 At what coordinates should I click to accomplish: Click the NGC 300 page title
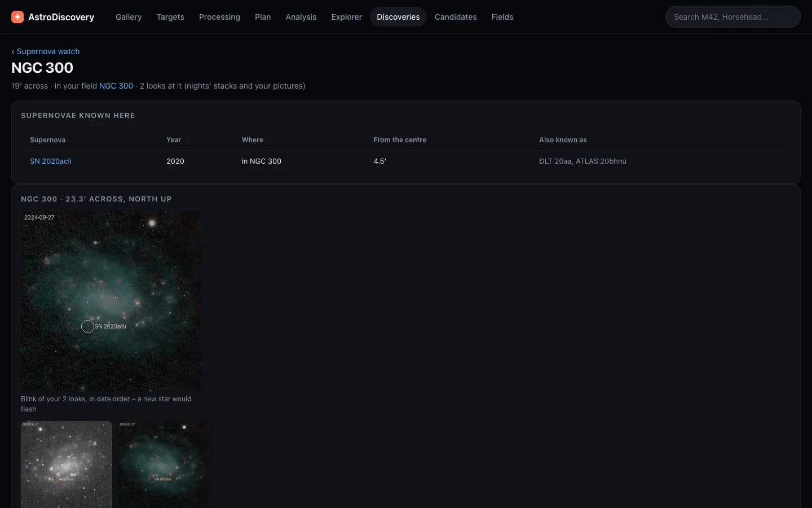pyautogui.click(x=42, y=68)
